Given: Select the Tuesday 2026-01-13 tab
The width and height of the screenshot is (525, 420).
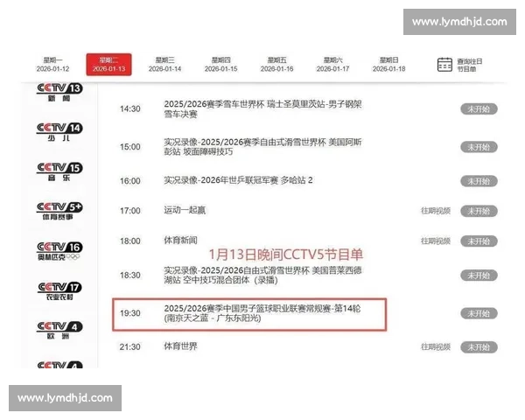Looking at the screenshot, I should pyautogui.click(x=108, y=64).
